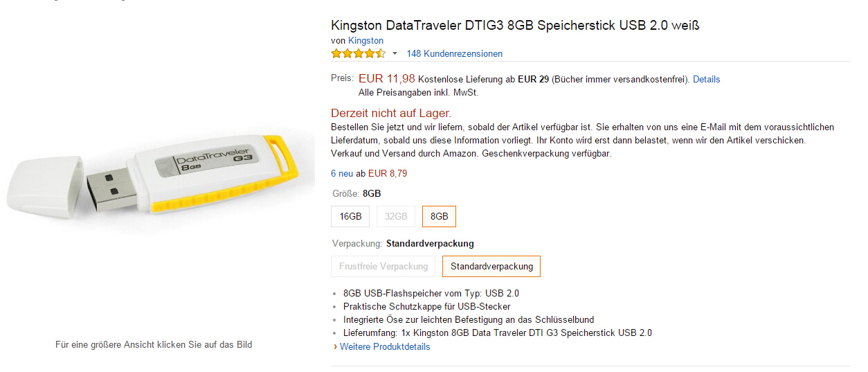This screenshot has height=372, width=868.
Task: Click the Kingston DataTraveler product title
Action: [516, 26]
